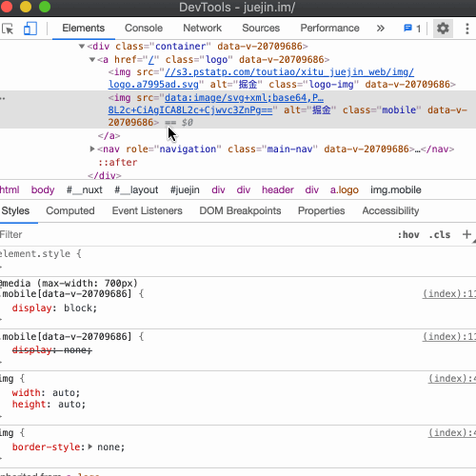The width and height of the screenshot is (476, 476).
Task: Toggle the :hov element state panel
Action: pyautogui.click(x=408, y=235)
